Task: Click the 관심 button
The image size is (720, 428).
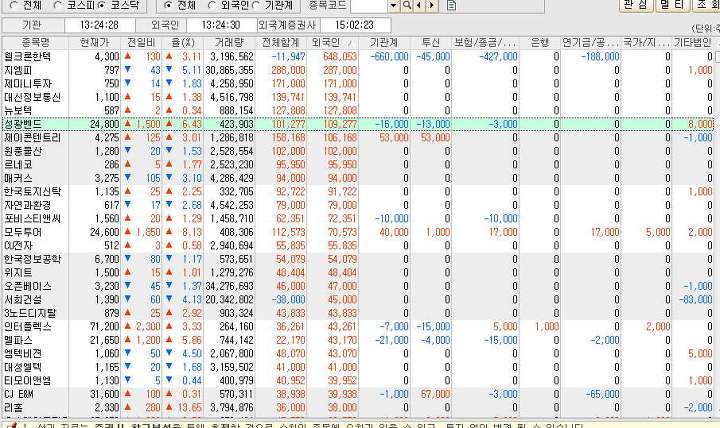Action: [636, 5]
